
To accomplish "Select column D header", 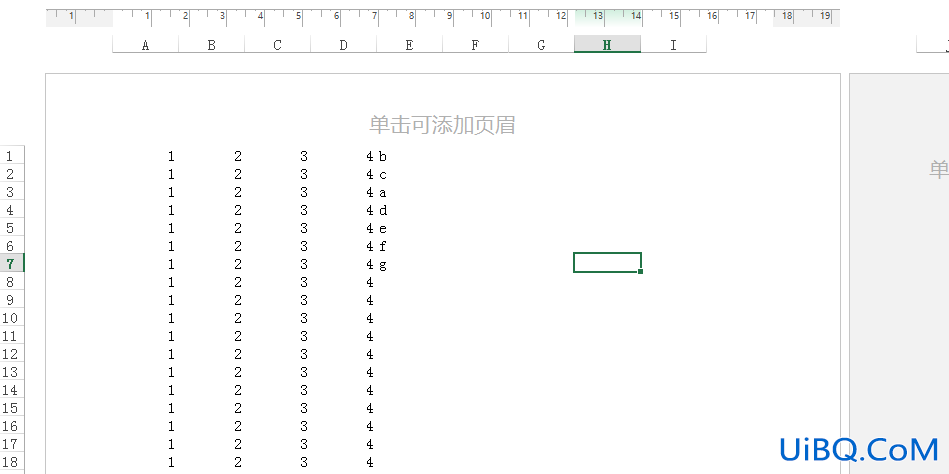I will pyautogui.click(x=343, y=44).
